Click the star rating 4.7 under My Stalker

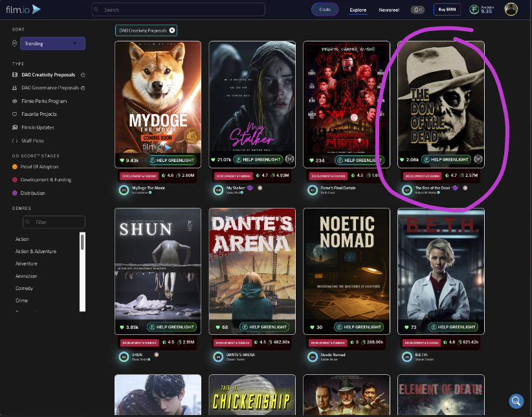(261, 175)
